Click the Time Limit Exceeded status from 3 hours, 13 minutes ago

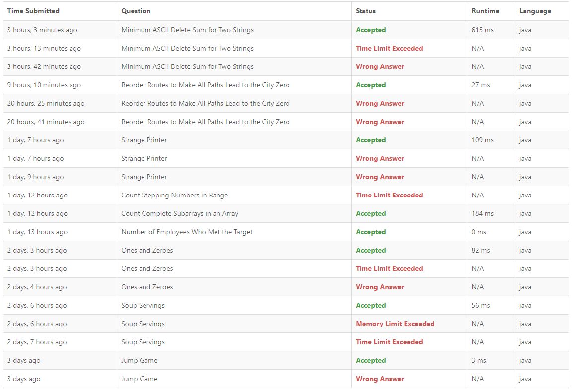(x=389, y=49)
